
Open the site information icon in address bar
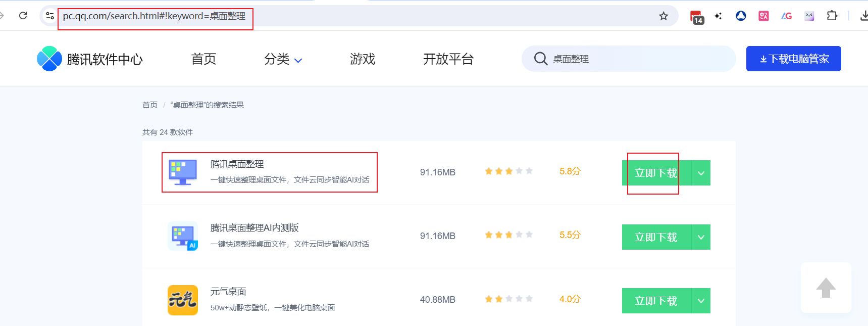click(x=50, y=16)
